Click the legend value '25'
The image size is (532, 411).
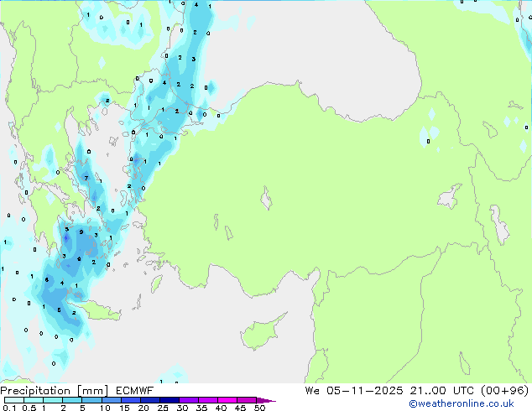163,408
